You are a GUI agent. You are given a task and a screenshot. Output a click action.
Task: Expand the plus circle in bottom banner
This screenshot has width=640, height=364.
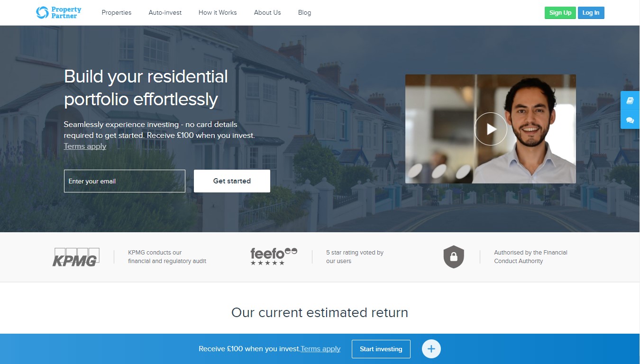431,349
